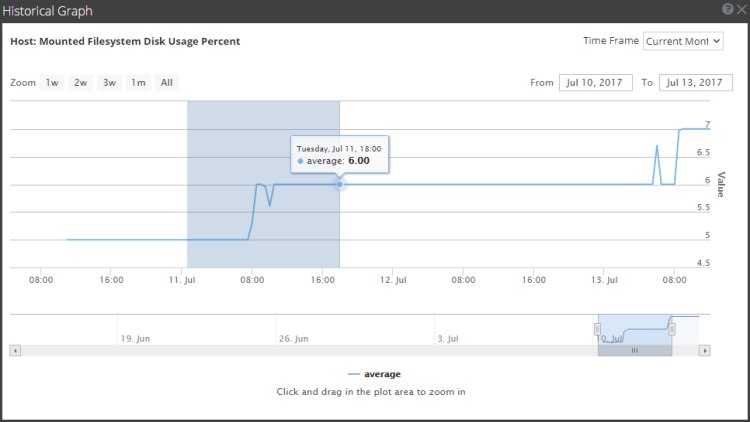Set zoom range to 1m

[x=138, y=83]
